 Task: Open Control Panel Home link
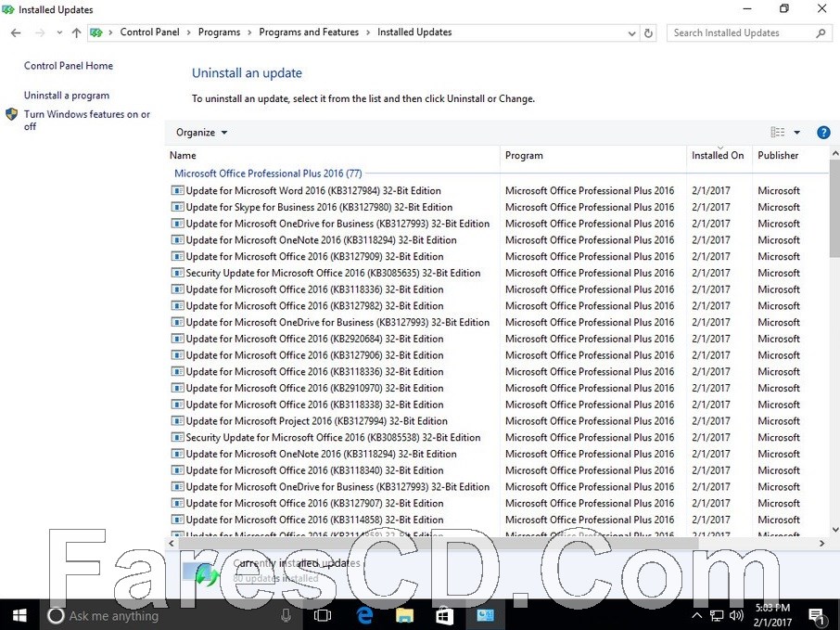(69, 66)
